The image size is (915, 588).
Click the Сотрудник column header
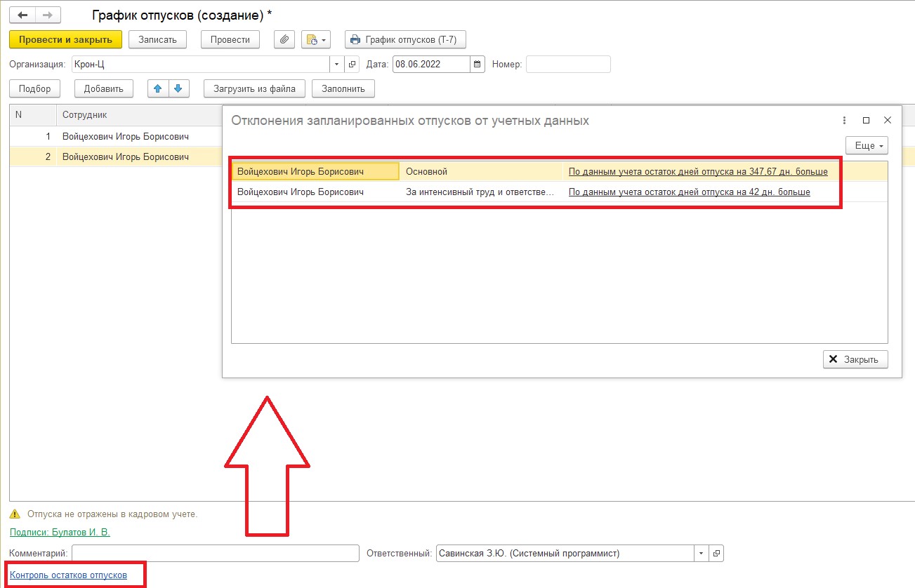[x=139, y=115]
